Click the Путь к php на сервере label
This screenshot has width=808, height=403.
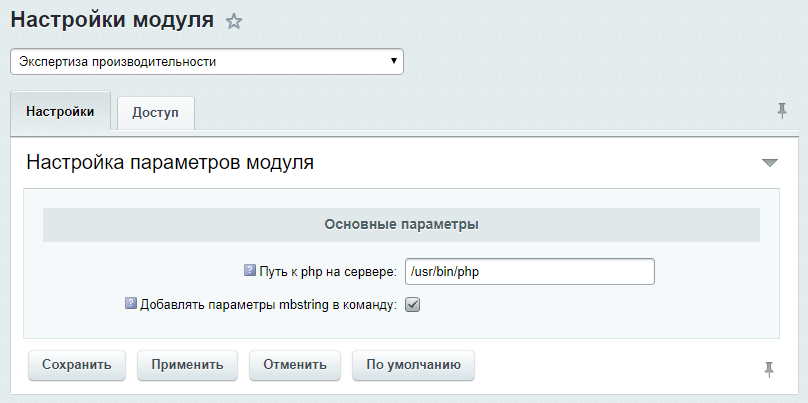[328, 272]
